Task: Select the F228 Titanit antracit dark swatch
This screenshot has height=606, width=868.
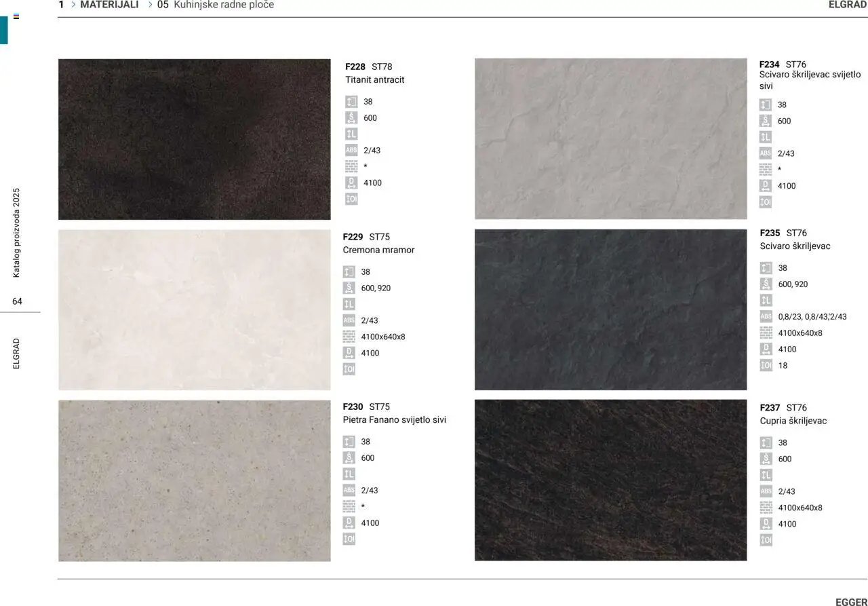Action: [194, 139]
